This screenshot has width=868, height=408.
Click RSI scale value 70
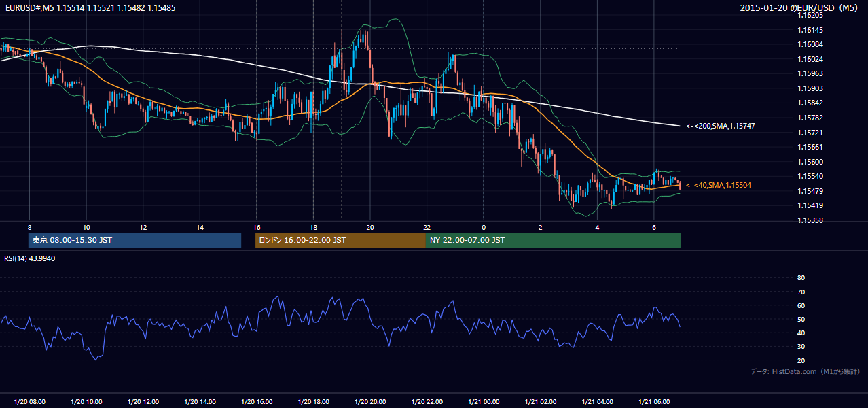point(801,292)
